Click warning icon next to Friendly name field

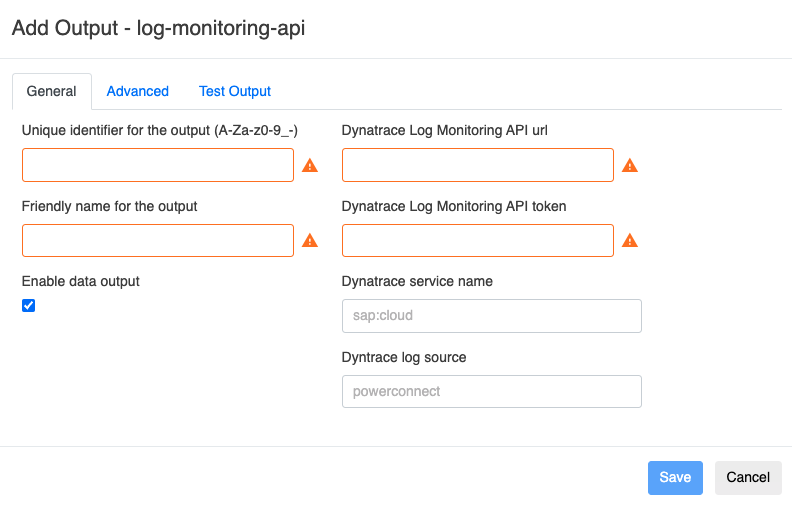click(310, 240)
